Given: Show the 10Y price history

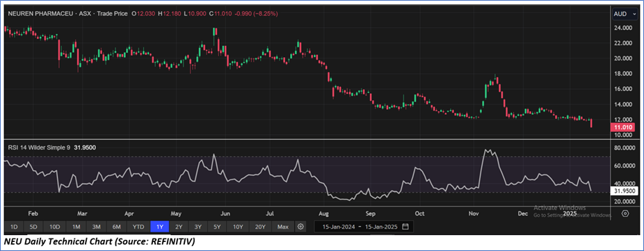Looking at the screenshot, I should [238, 227].
